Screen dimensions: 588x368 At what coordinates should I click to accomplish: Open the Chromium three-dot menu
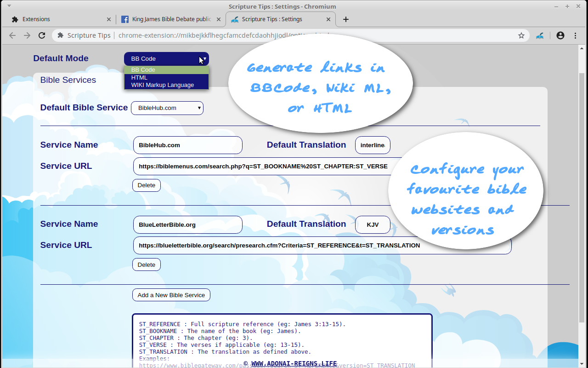click(575, 35)
